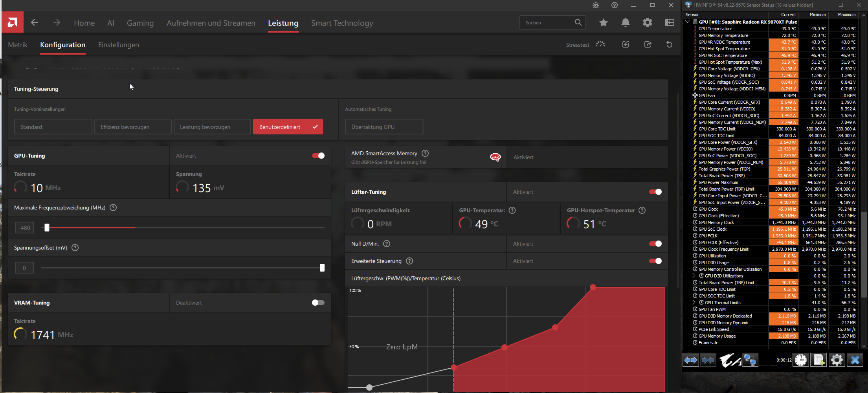Expand GPU Thermal Limits in HWiNFO
This screenshot has width=868, height=393.
pos(694,303)
